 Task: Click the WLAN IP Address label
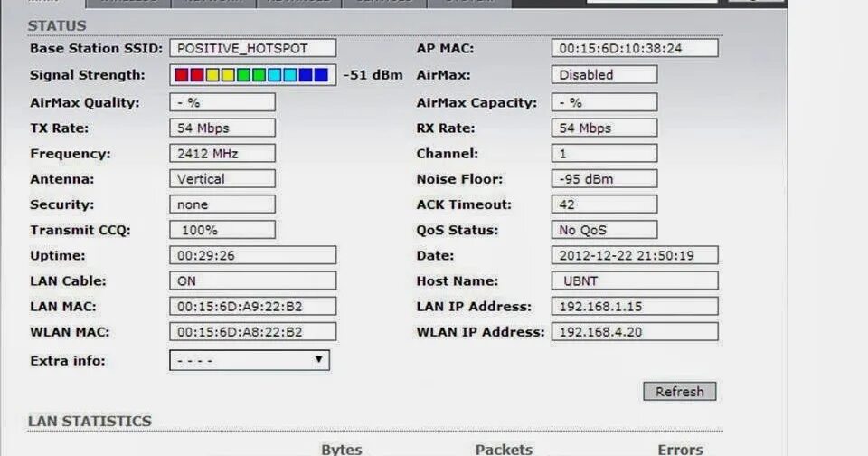[x=480, y=332]
